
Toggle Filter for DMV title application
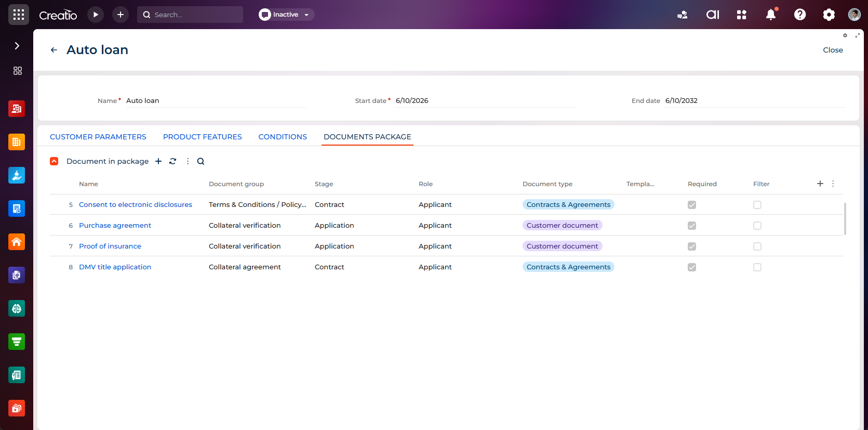pyautogui.click(x=757, y=267)
